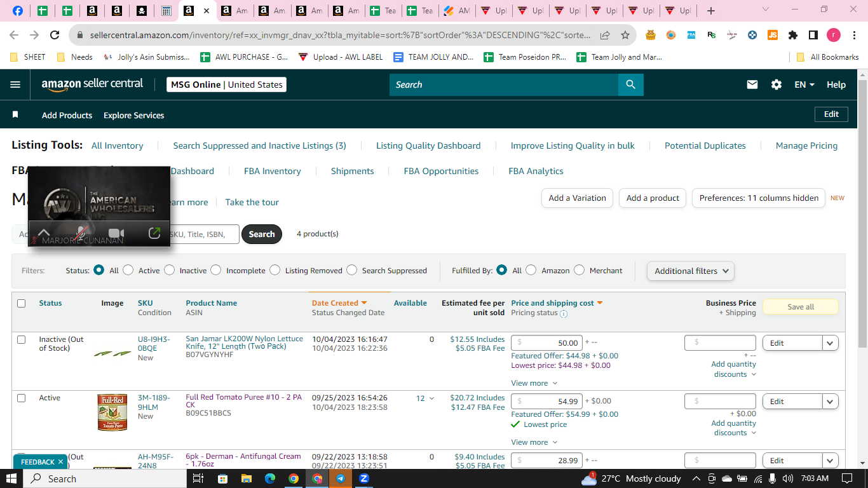Open the Facebook browser tab
This screenshot has height=488, width=868.
[18, 11]
